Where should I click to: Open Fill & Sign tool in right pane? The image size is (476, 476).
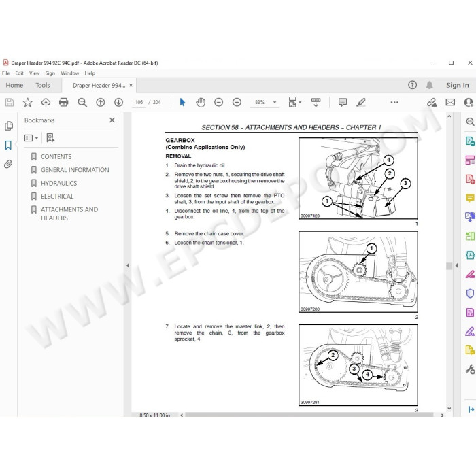pos(470,331)
